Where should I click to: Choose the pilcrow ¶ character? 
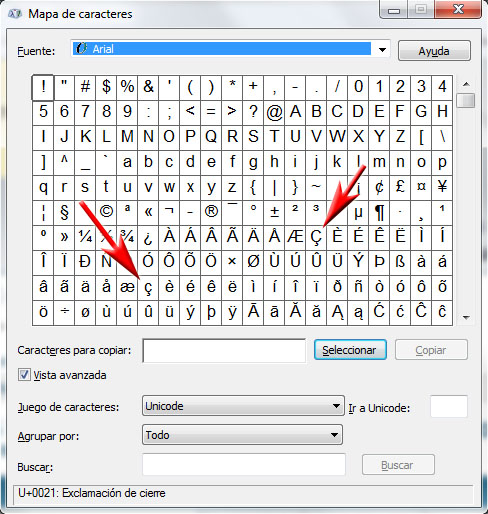pyautogui.click(x=379, y=212)
